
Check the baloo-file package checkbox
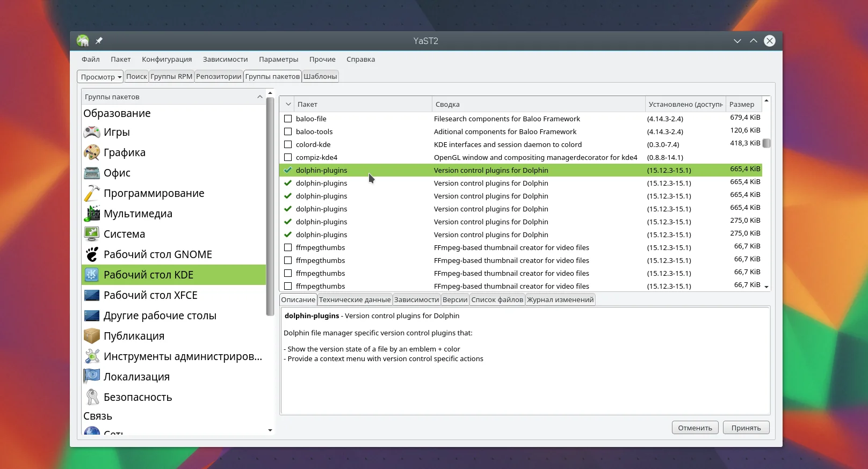288,119
